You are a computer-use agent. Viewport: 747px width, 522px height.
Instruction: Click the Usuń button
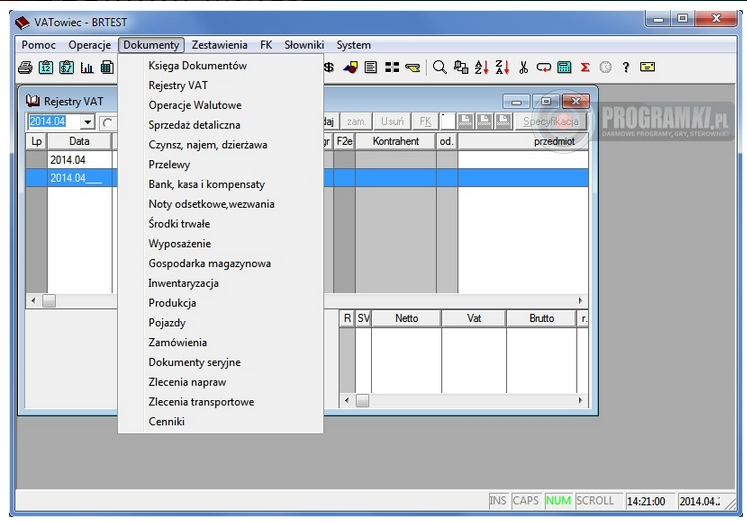(x=392, y=121)
